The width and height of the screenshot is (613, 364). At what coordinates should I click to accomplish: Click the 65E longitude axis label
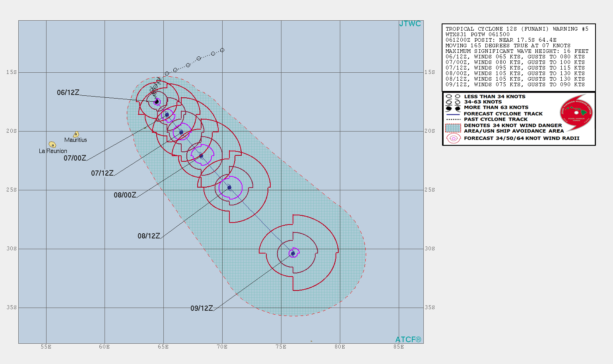pyautogui.click(x=163, y=347)
